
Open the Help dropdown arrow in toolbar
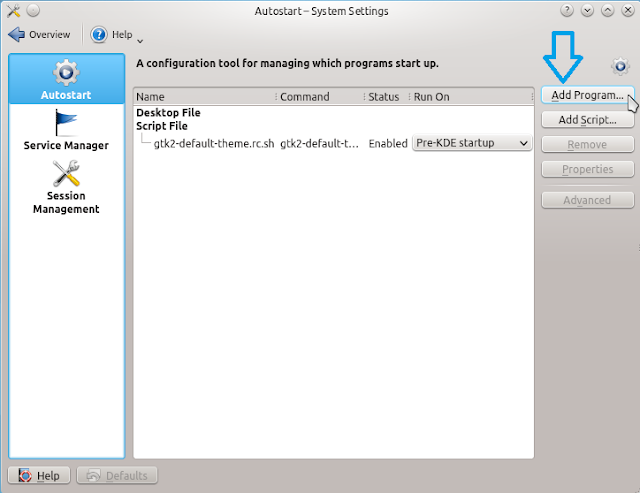coord(140,41)
